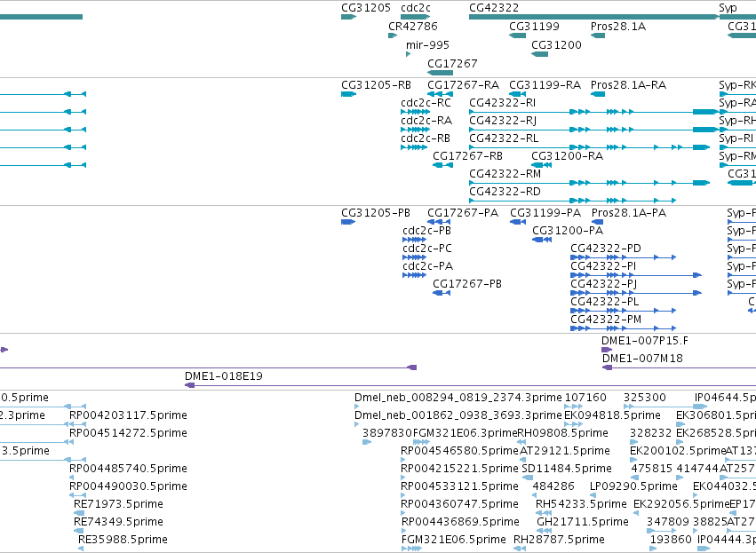
Task: Select transcript Pros28.1A-RA
Action: tap(628, 85)
